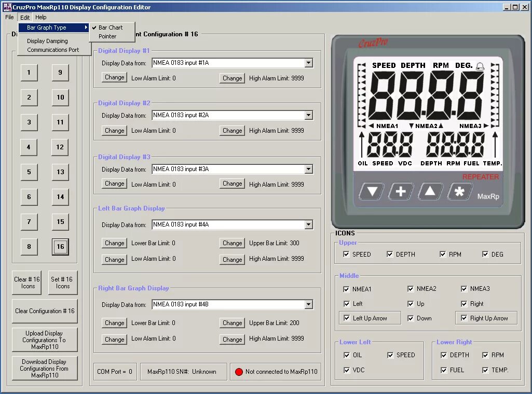Expand the Left Bar Graph data source dropdown
The image size is (532, 394).
pyautogui.click(x=308, y=224)
